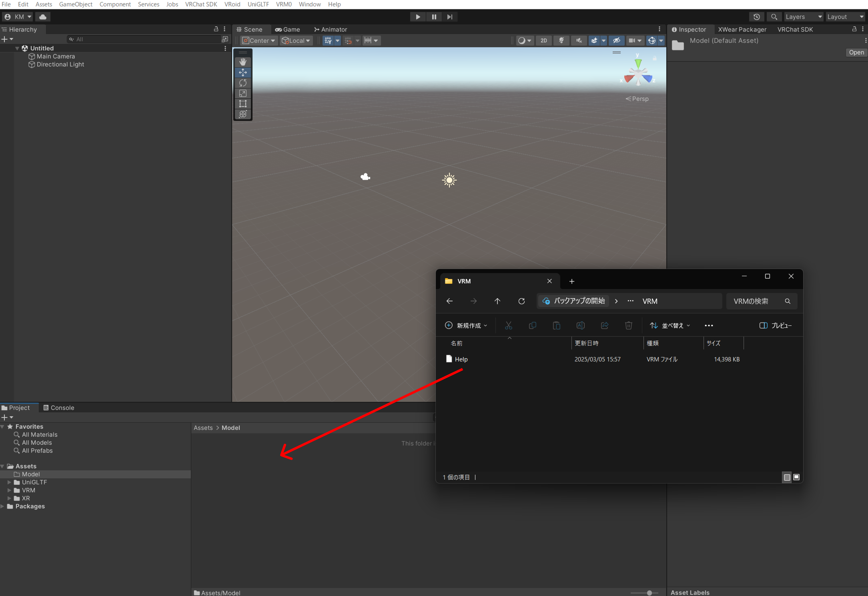The width and height of the screenshot is (868, 596).
Task: Toggle scene audio mute
Action: click(x=579, y=40)
